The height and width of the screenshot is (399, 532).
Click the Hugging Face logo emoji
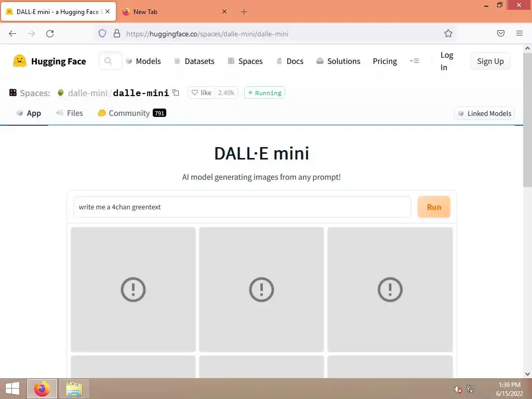[x=20, y=61]
